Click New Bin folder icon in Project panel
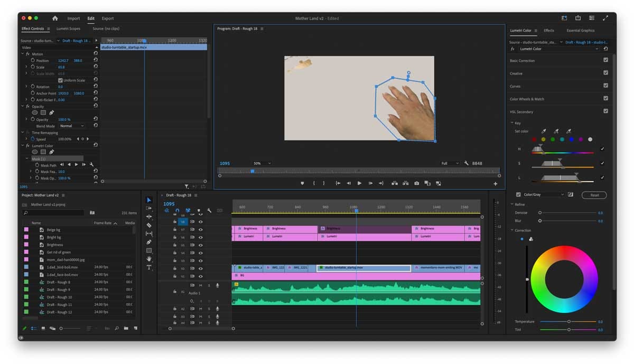634x364 pixels. pos(126,328)
